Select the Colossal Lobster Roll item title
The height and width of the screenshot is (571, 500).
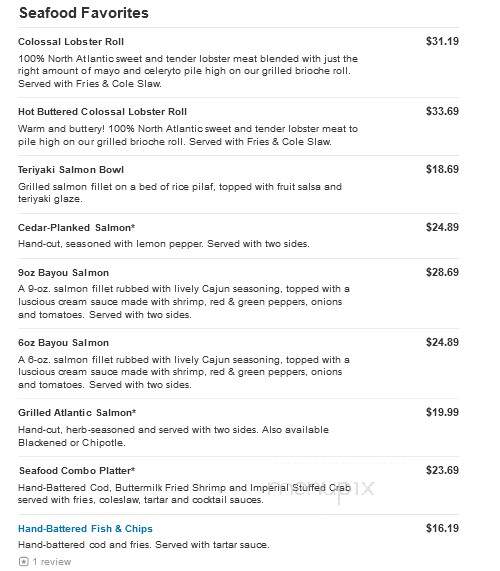pos(71,42)
